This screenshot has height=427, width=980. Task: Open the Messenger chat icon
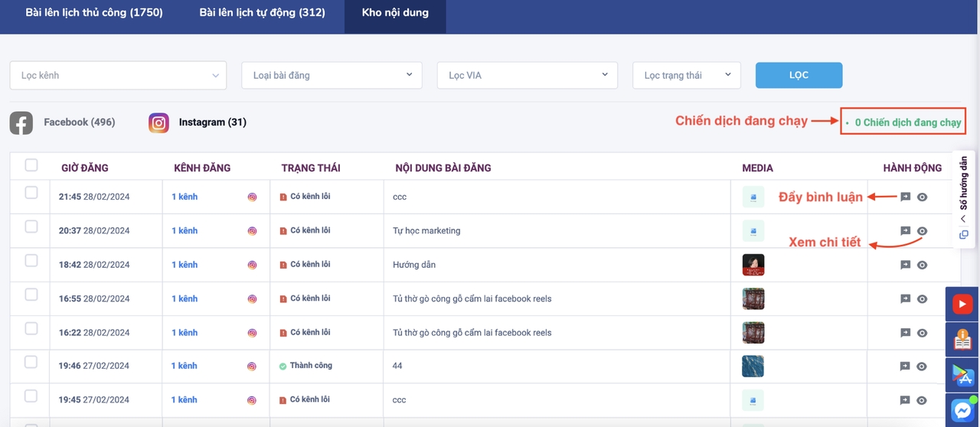click(962, 410)
